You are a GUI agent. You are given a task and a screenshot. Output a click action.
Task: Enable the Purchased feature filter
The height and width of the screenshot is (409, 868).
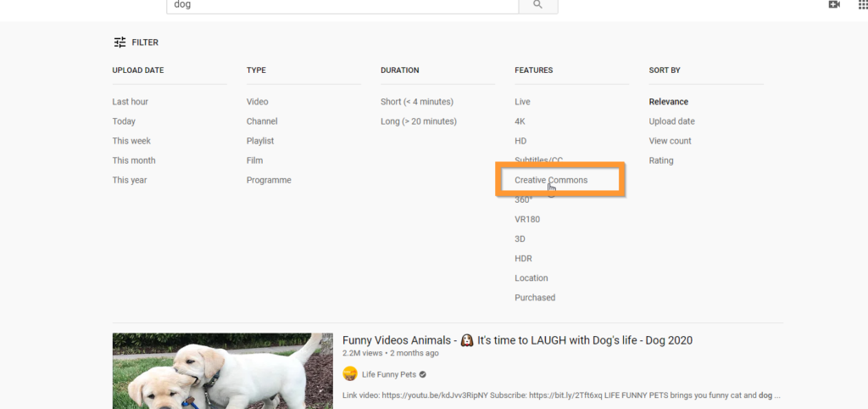[x=535, y=298]
